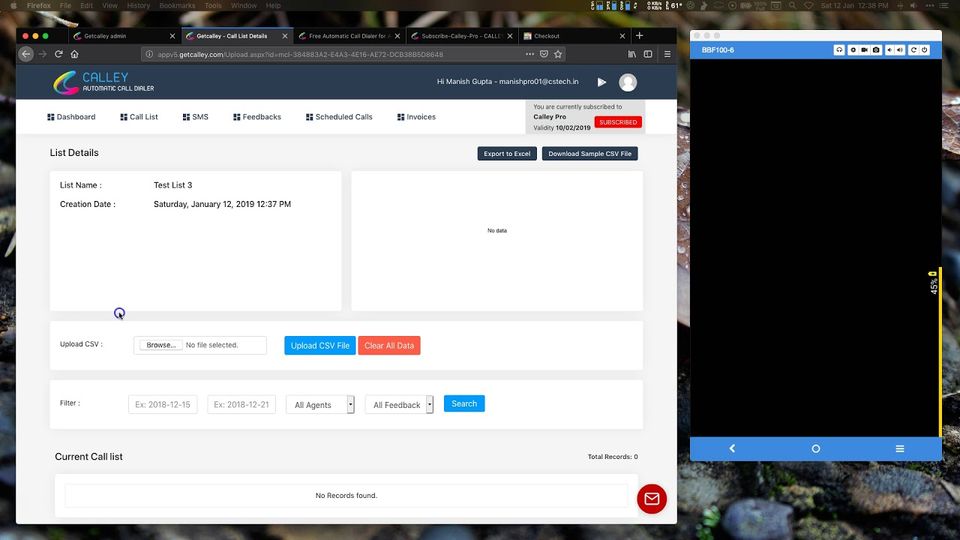Click the headphones icon in emulator toolbar

(839, 50)
